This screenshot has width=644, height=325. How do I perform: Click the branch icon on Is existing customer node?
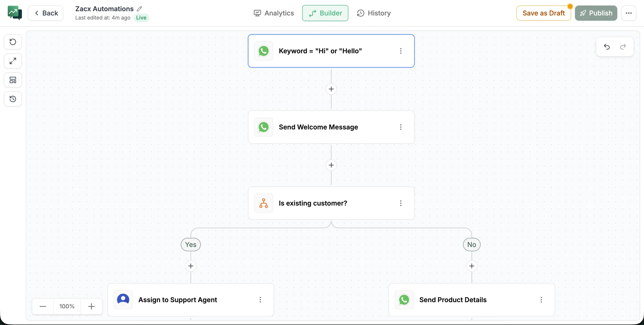point(263,203)
